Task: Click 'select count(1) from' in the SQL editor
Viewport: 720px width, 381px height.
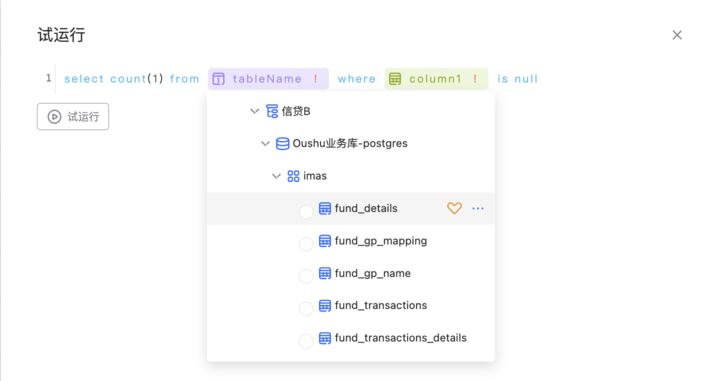Action: click(132, 79)
